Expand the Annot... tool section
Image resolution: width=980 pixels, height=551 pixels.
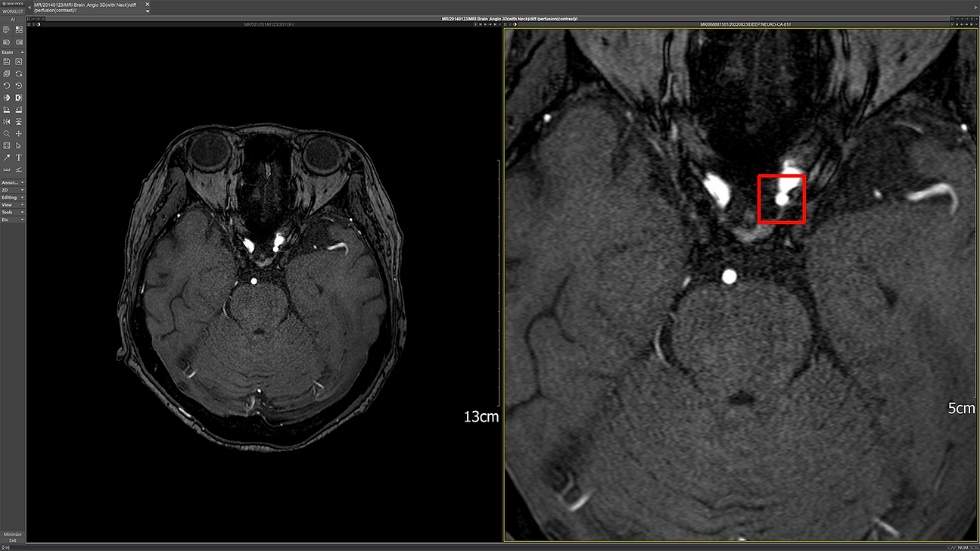pyautogui.click(x=12, y=182)
